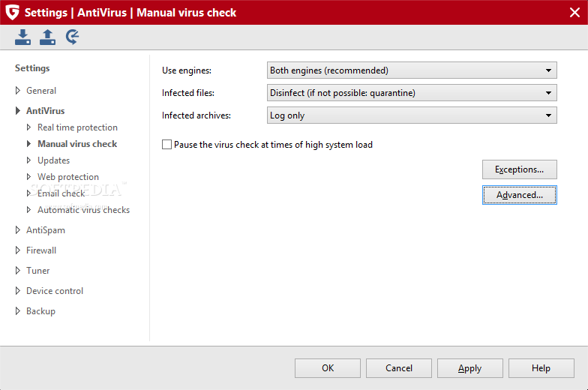
Task: Go to Automatic virus checks settings
Action: point(83,210)
